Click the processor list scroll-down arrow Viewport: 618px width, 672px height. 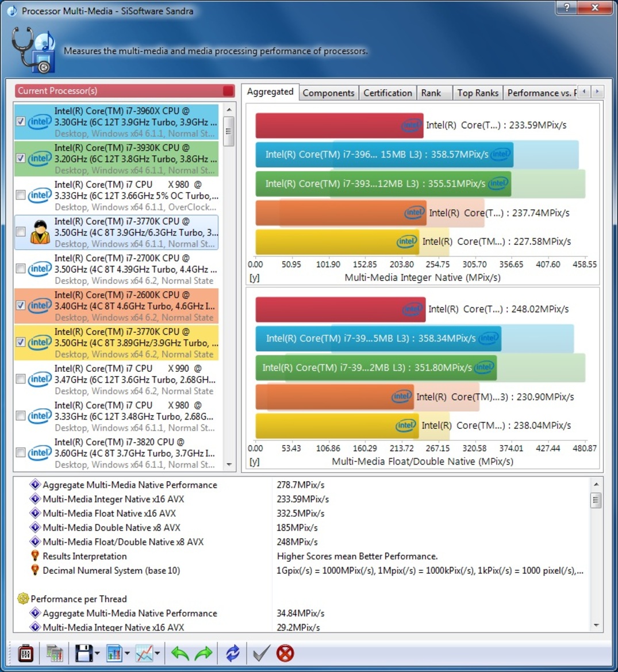coord(229,464)
